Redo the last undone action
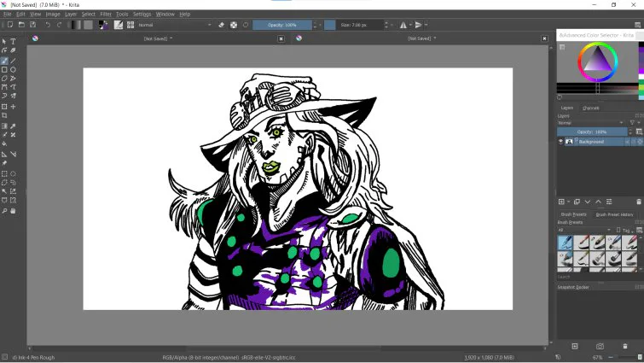644x363 pixels. [59, 25]
